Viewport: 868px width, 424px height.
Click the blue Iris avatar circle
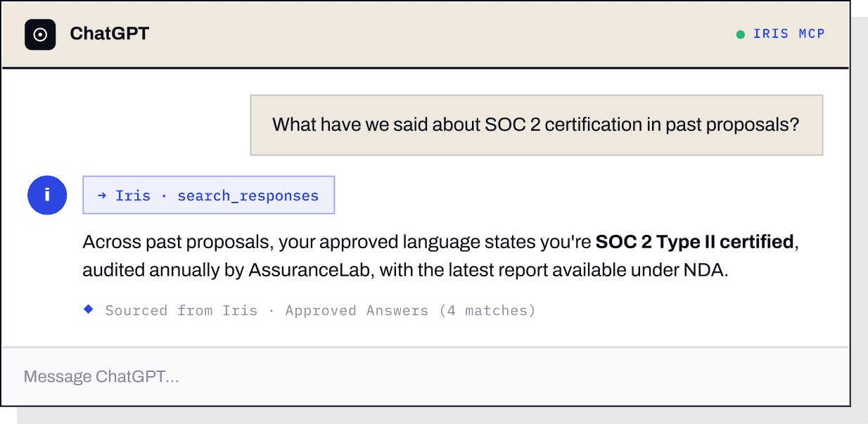point(47,195)
